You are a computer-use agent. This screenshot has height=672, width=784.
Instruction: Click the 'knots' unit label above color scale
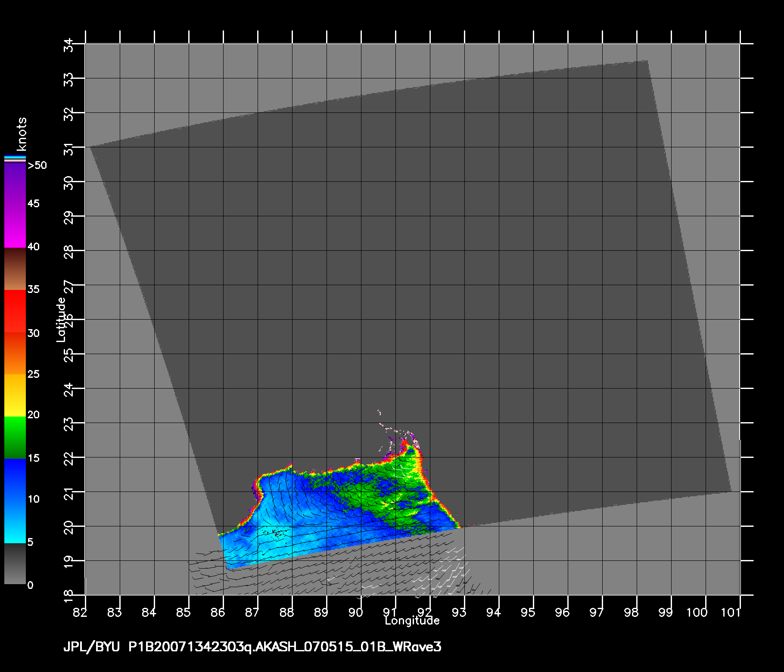tap(22, 134)
